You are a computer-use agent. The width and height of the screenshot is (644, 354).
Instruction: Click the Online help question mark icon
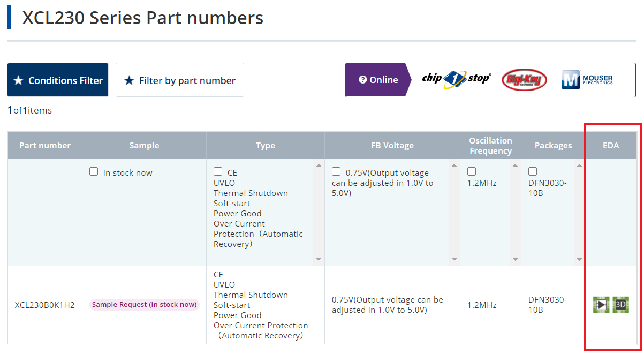[x=363, y=80]
